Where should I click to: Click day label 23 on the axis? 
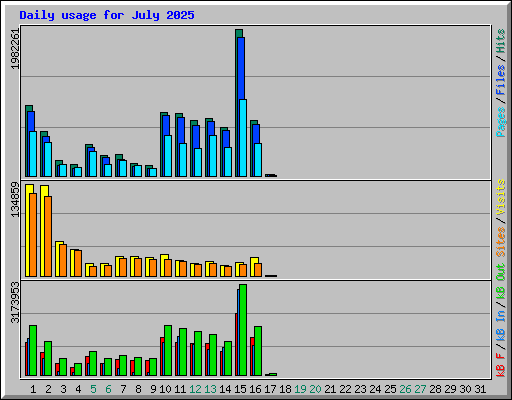pos(360,389)
